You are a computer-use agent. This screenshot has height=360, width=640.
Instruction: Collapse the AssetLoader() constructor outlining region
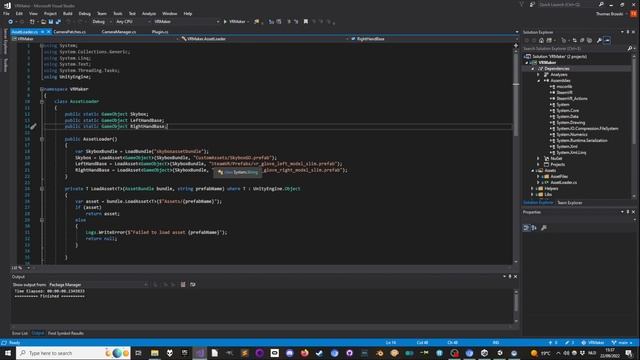(42, 139)
